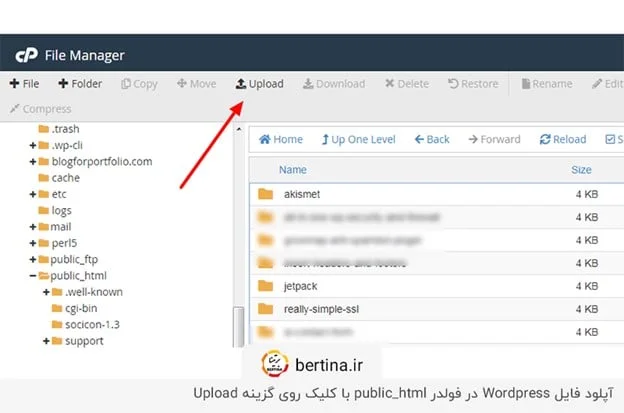Click the Restore toolbar button
The width and height of the screenshot is (624, 413).
tap(473, 84)
